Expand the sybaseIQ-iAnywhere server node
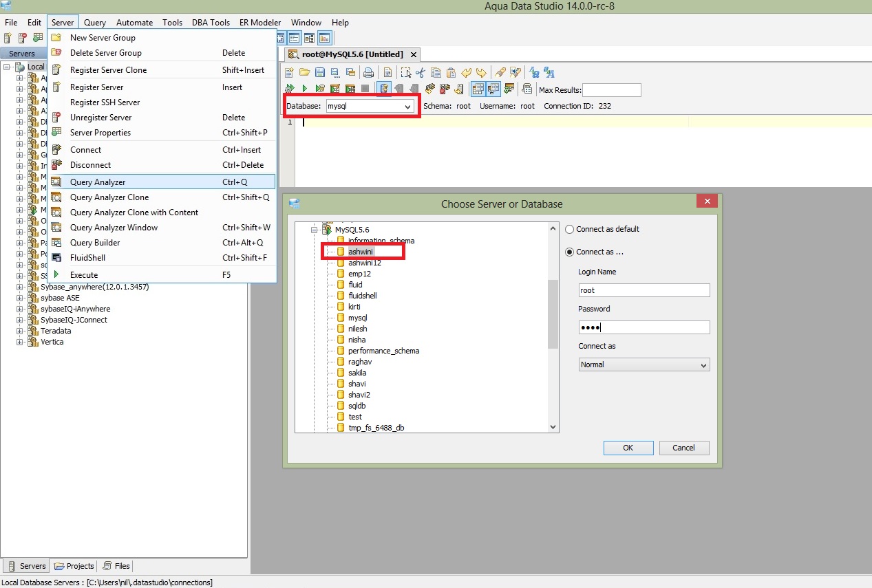This screenshot has height=588, width=872. (20, 309)
